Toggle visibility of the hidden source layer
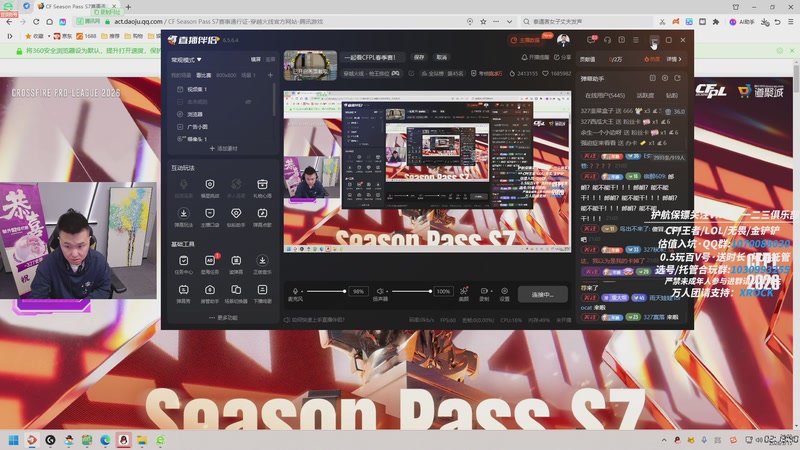This screenshot has height=450, width=800. (x=248, y=102)
